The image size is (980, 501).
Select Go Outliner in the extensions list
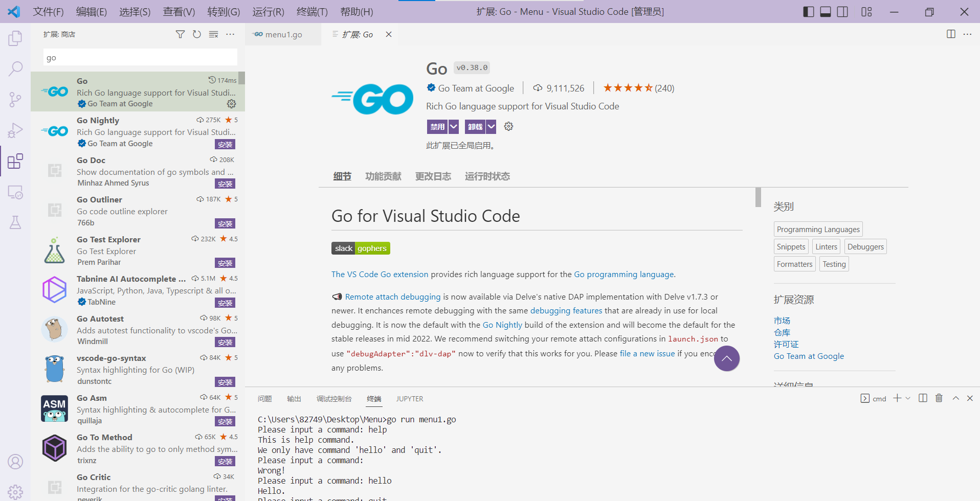tap(138, 210)
